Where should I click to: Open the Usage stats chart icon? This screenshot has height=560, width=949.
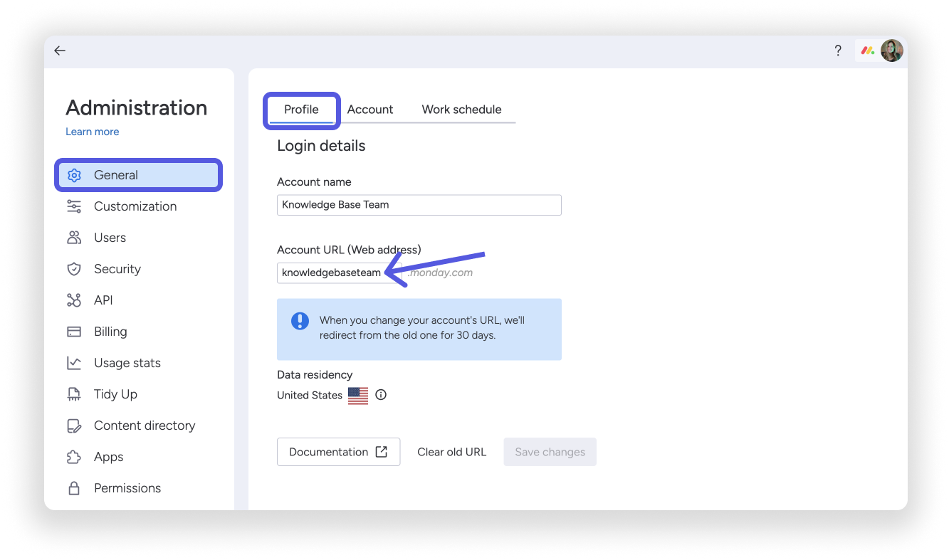pos(74,362)
